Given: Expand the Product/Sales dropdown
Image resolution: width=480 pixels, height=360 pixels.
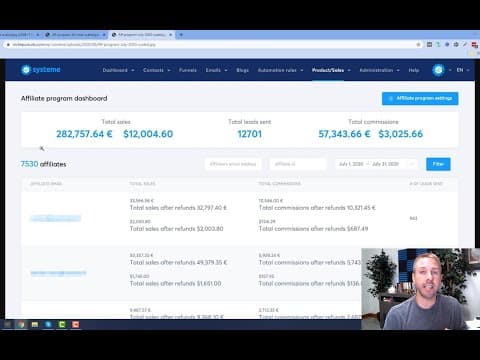Looking at the screenshot, I should (x=331, y=70).
